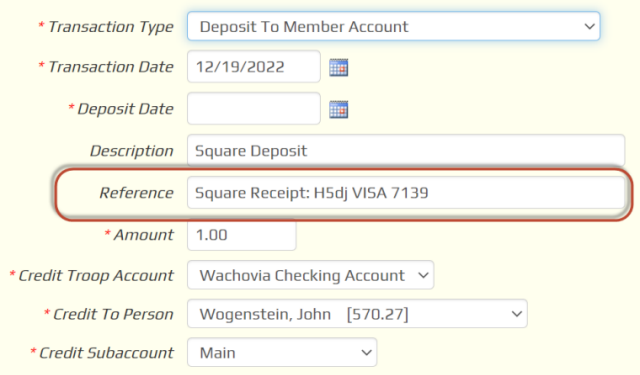Select the Reference field with Square Receipt
640x375 pixels.
pos(406,193)
